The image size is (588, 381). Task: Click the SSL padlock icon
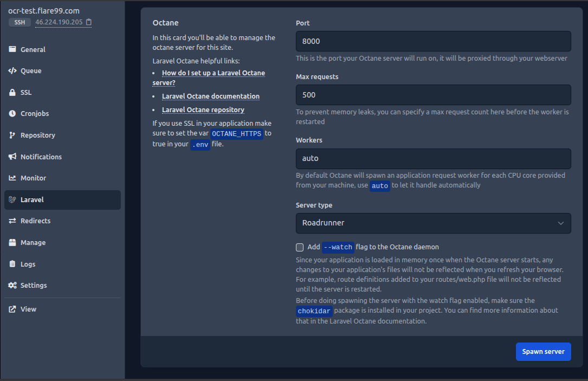(x=12, y=93)
